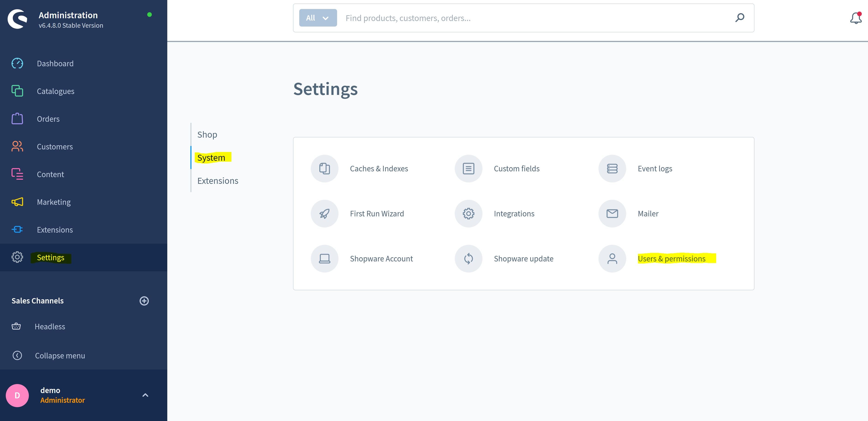Screen dimensions: 868x421
Task: Click the All search filter dropdown
Action: point(316,18)
